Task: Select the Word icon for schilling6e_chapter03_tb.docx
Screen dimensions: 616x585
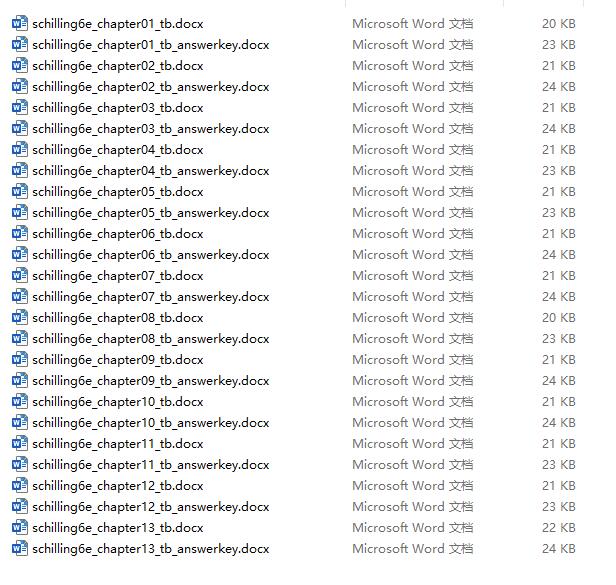Action: click(x=20, y=108)
